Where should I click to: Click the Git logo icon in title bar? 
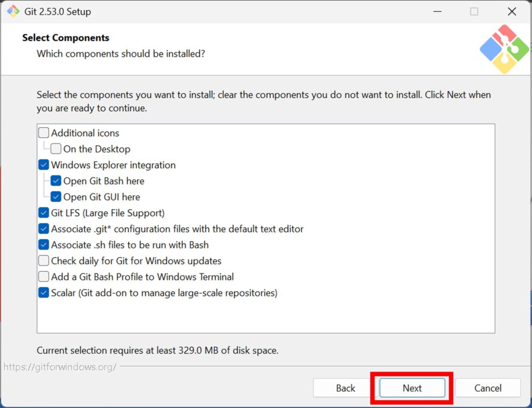[13, 11]
